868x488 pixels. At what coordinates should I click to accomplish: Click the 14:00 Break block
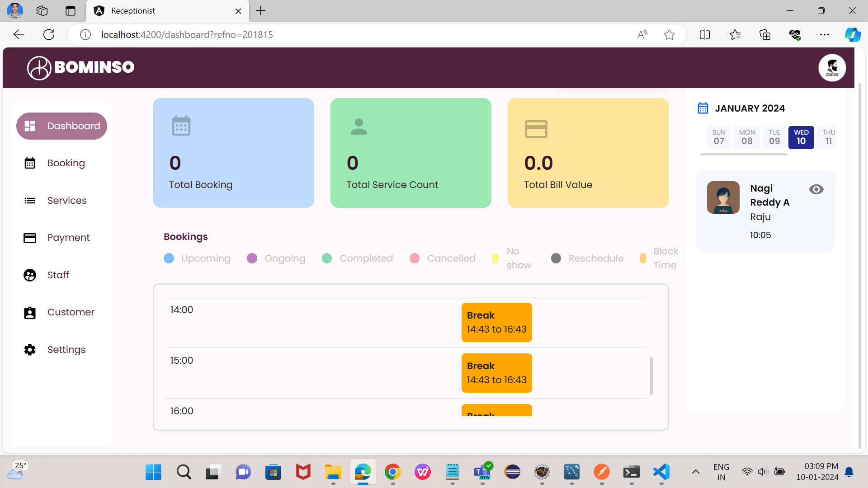click(496, 322)
